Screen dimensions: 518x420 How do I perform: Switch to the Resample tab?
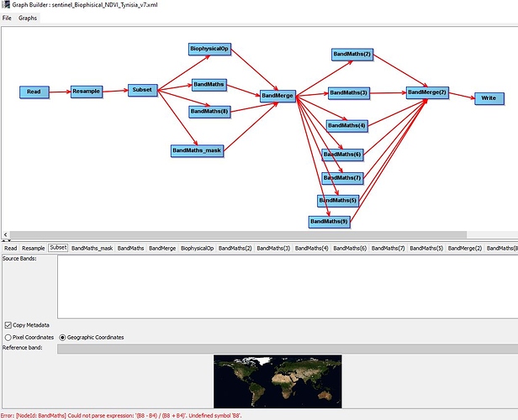(x=34, y=248)
